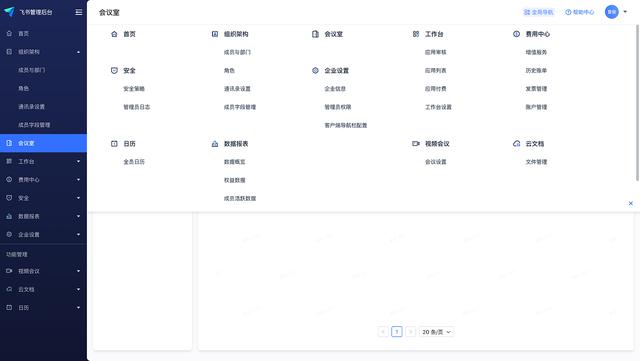
Task: Click the 日历 calendar icon in dark sidebar
Action: pos(9,307)
